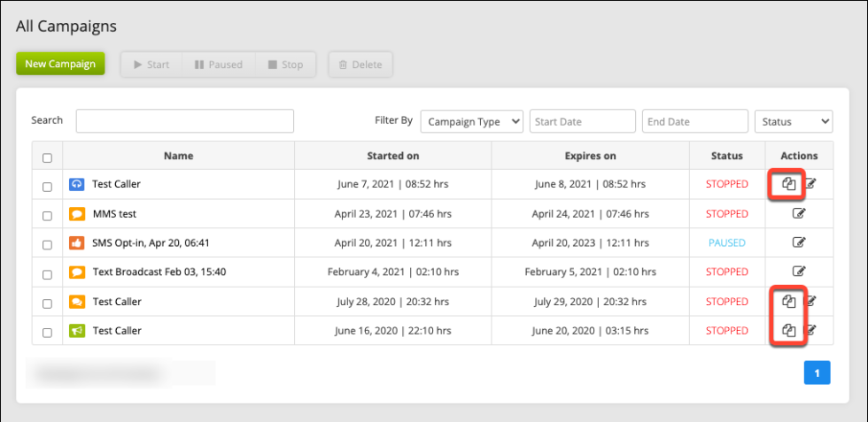Click the orange thumbs-up SMS Opt-in icon
The image size is (868, 422).
point(77,242)
